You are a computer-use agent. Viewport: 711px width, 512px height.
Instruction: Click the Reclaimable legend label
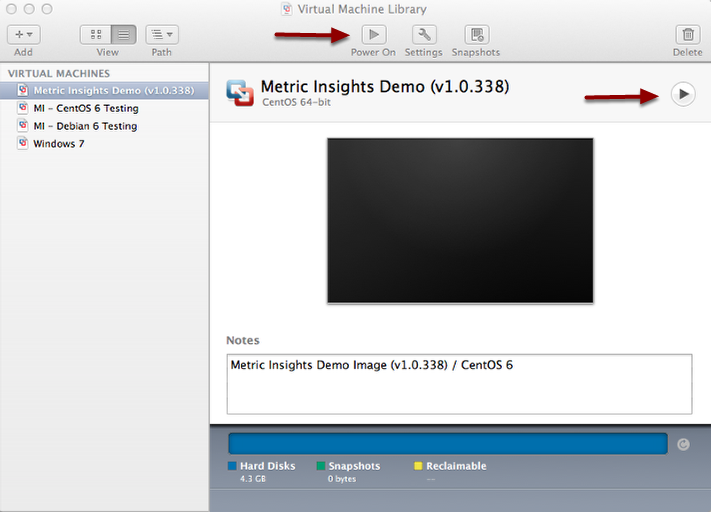pyautogui.click(x=456, y=466)
